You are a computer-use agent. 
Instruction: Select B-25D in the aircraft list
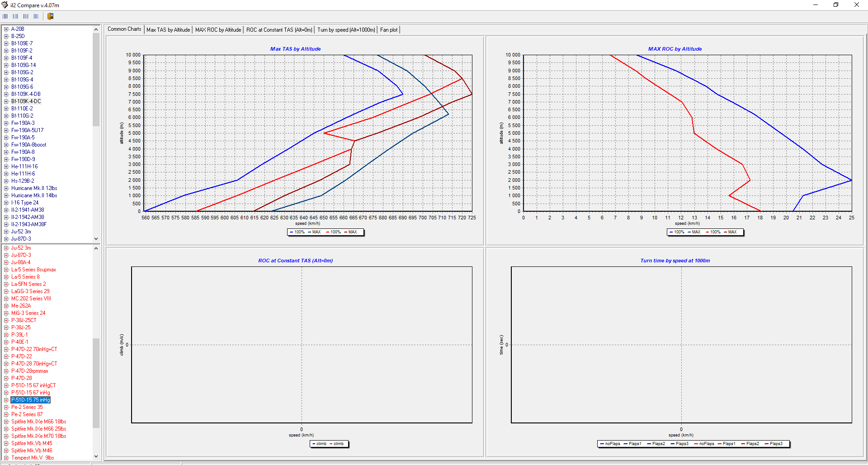coord(18,36)
